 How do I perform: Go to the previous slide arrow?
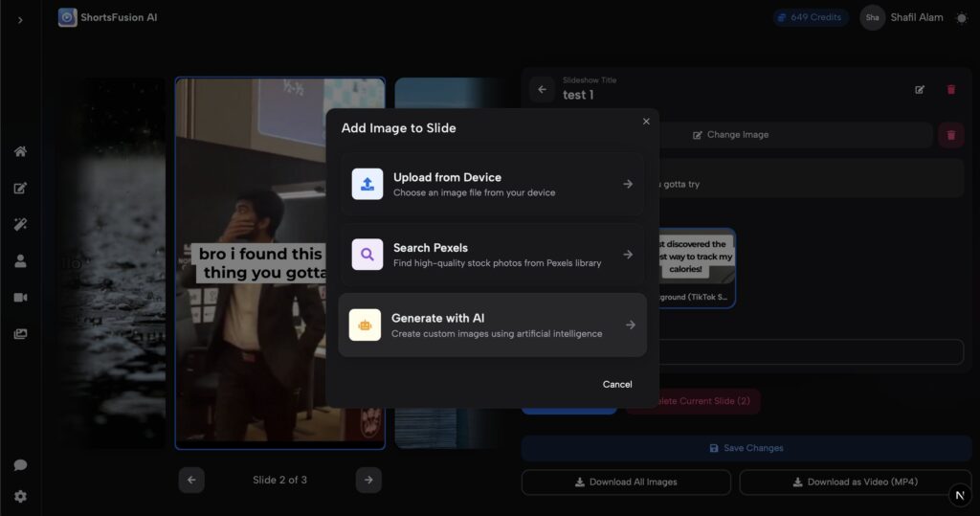[x=191, y=480]
